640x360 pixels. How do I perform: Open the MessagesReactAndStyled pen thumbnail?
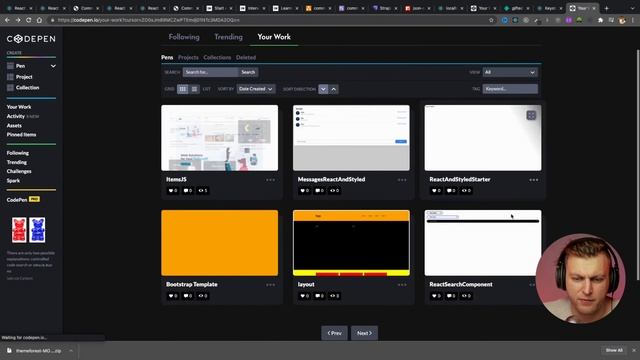351,138
